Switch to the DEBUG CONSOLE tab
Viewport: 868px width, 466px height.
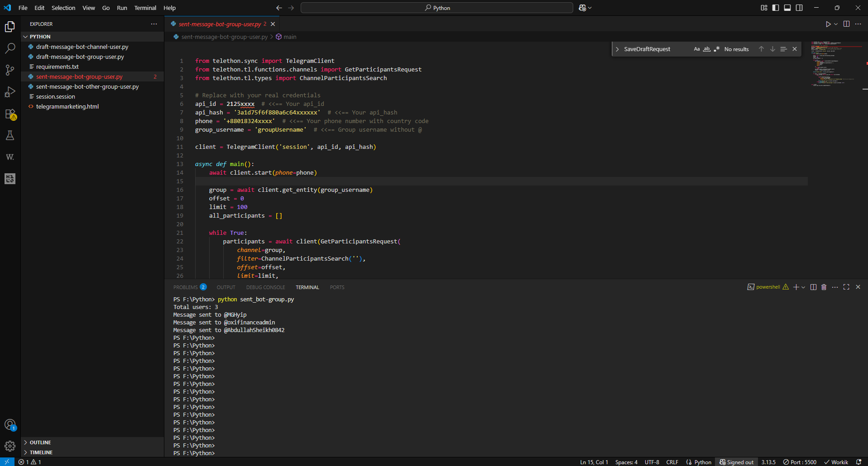(265, 287)
